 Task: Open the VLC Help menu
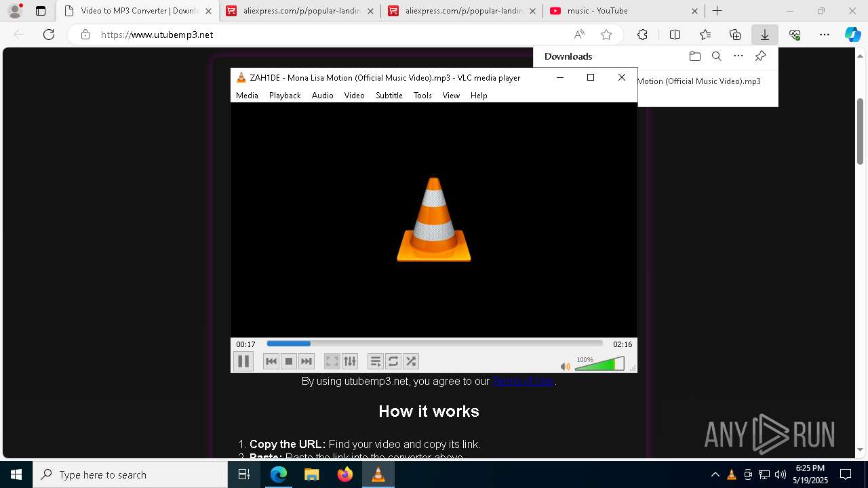[x=479, y=96]
